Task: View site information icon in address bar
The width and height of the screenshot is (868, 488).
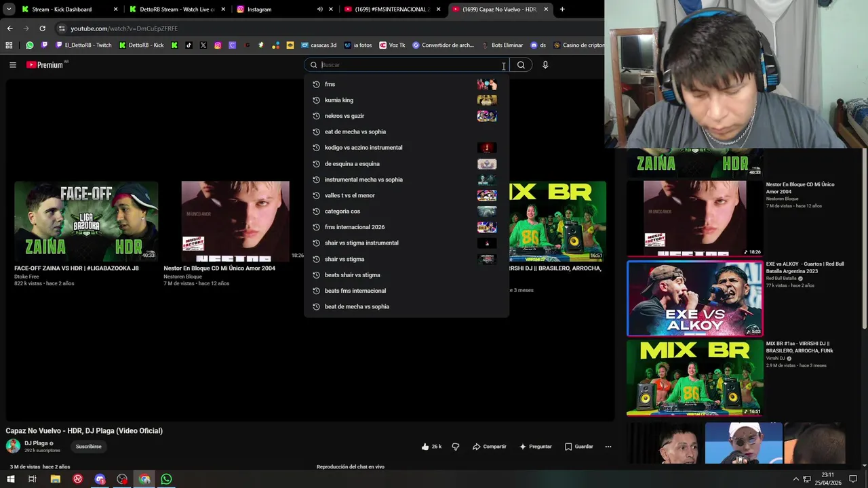Action: tap(62, 28)
